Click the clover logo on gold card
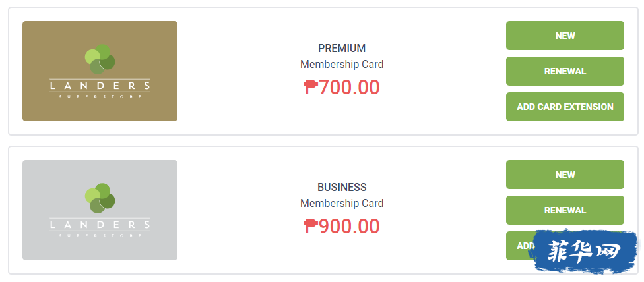Screen dimensions: 644x282 point(100,59)
